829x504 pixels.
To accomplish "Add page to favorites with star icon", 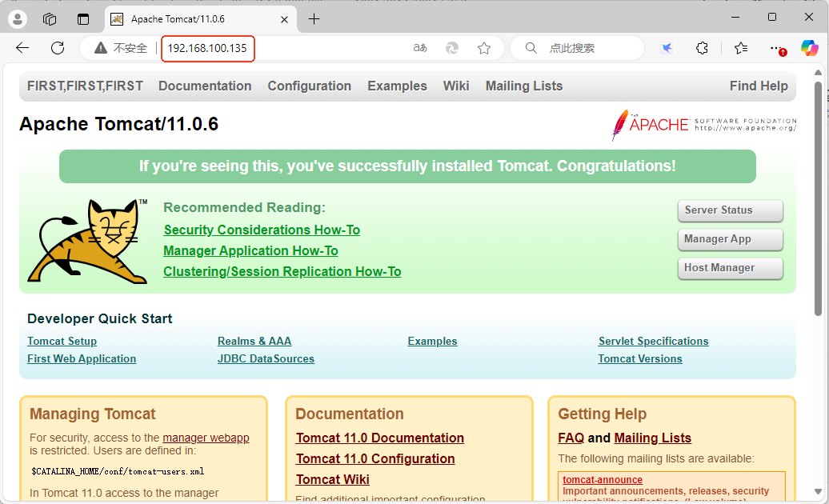I will click(484, 48).
